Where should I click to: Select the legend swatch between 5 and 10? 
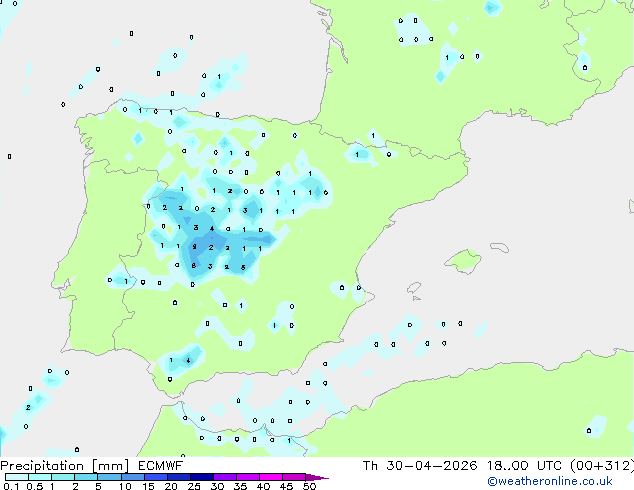(109, 477)
